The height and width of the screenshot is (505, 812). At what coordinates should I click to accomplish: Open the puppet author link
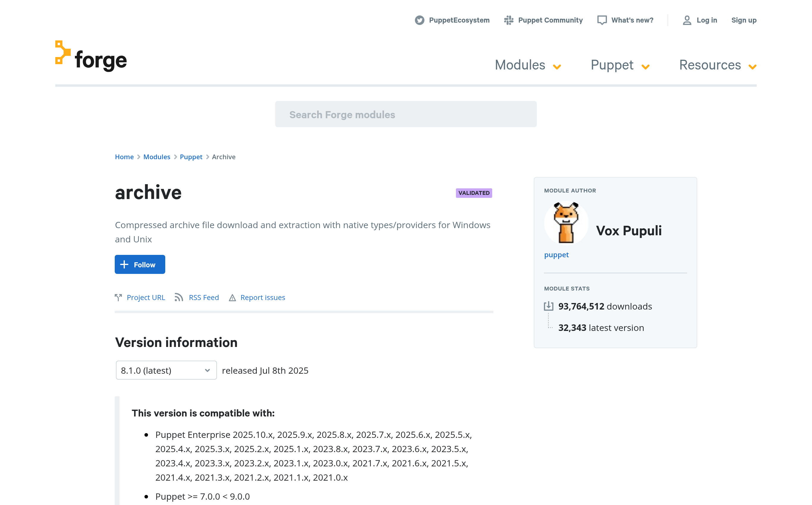[556, 255]
